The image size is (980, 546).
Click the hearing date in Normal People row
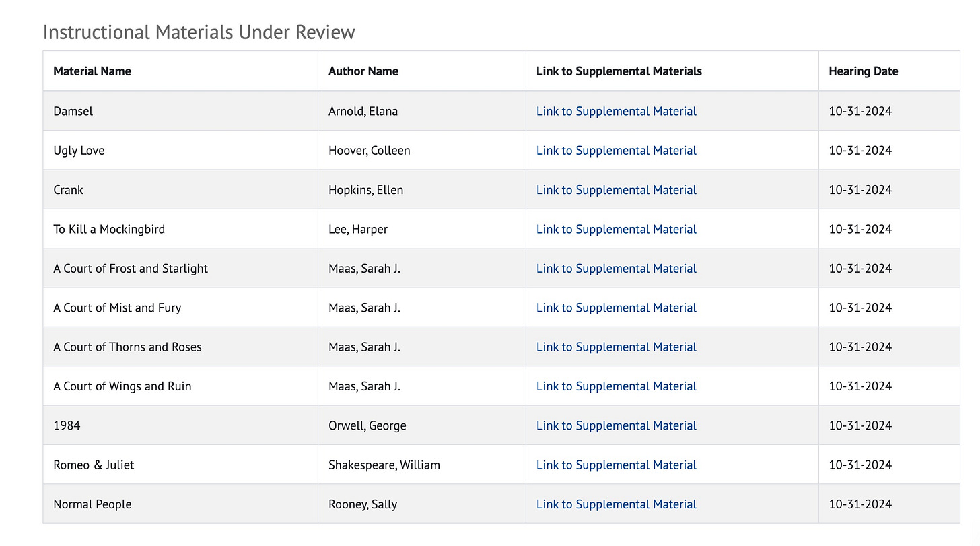click(860, 504)
